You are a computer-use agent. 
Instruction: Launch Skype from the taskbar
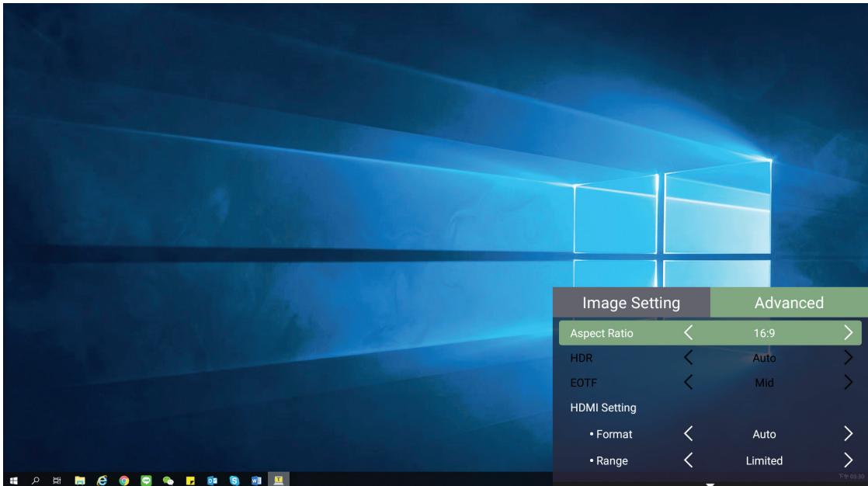(x=234, y=480)
